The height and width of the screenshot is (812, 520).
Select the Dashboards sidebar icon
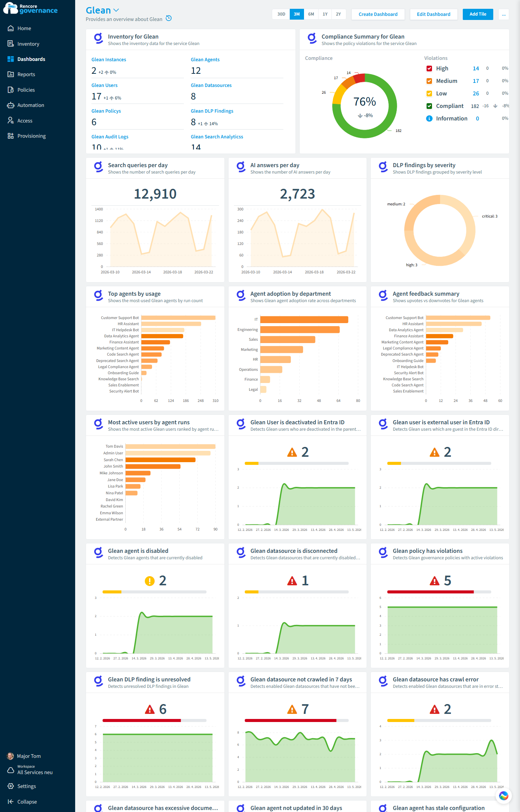pos(11,59)
